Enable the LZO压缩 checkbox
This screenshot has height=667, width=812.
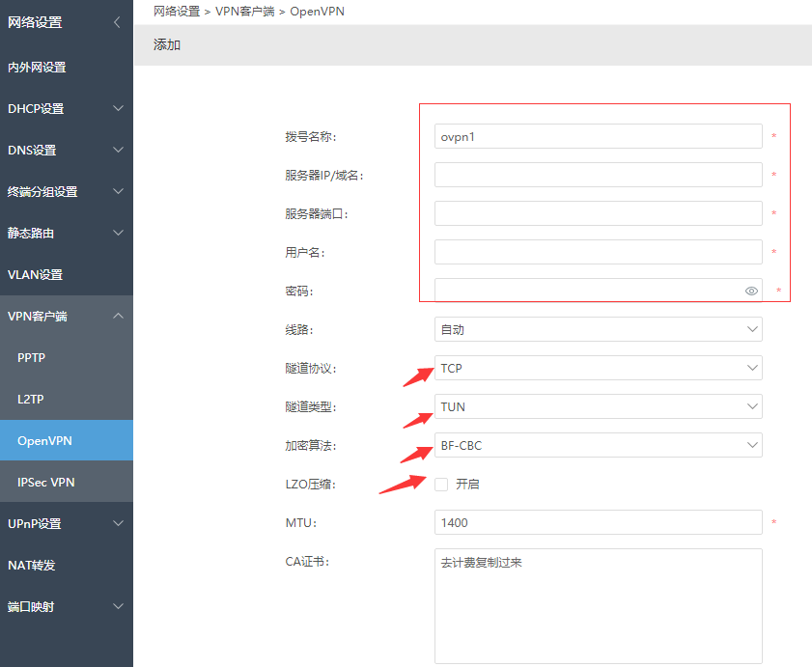point(441,484)
